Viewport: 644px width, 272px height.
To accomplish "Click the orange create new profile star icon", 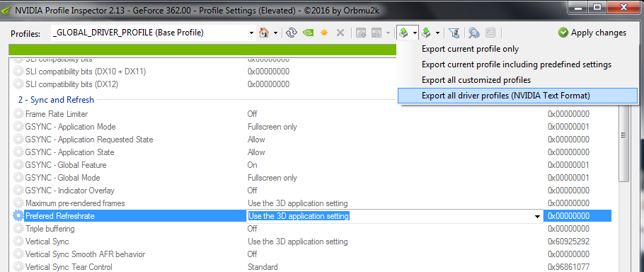I will (x=324, y=33).
